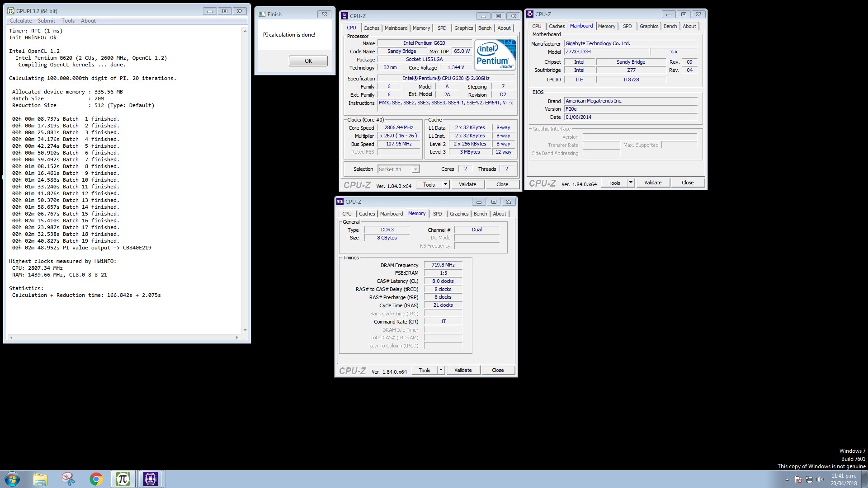868x488 pixels.
Task: Switch to SPD tab in Memory window
Action: 438,214
